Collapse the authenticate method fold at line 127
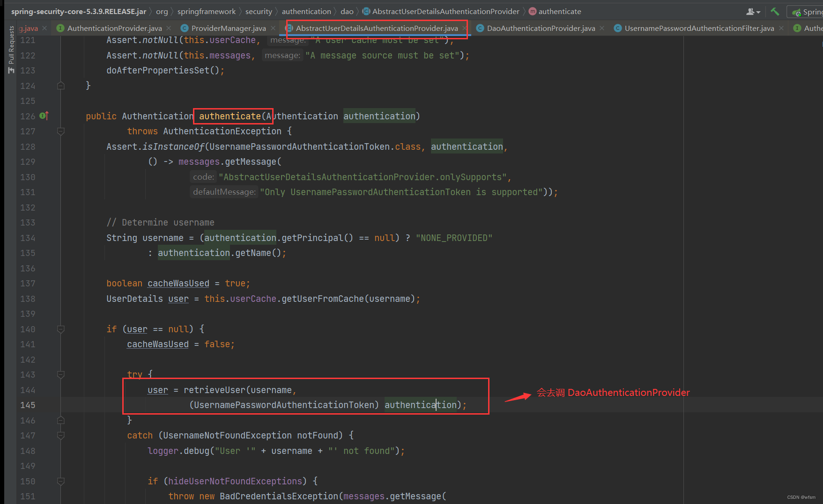 (61, 131)
